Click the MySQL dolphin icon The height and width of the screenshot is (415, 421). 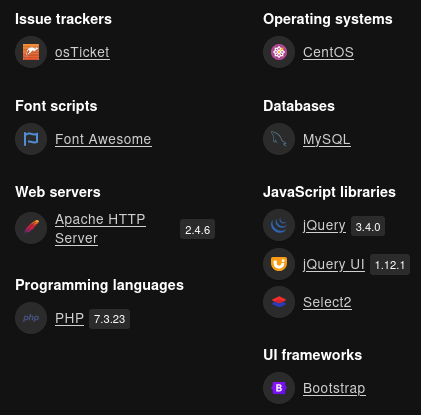pos(279,139)
